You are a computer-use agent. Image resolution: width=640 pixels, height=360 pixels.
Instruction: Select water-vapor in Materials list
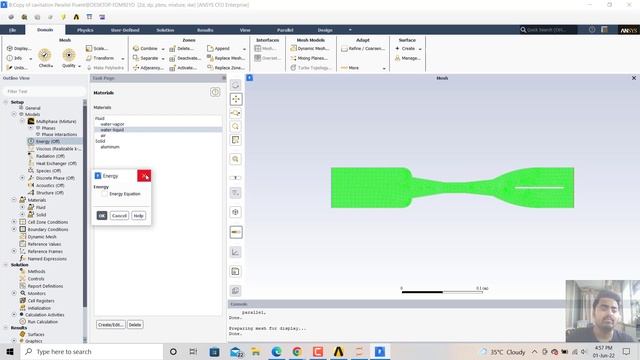tap(112, 124)
